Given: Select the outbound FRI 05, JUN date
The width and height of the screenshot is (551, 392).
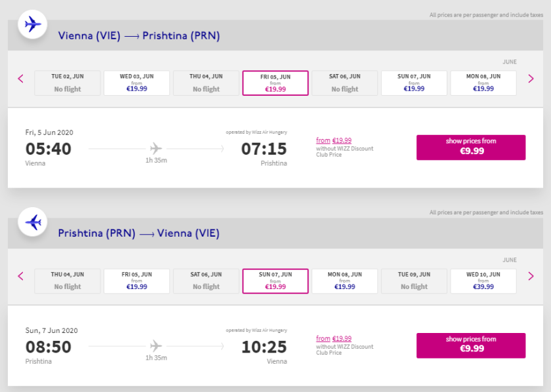Looking at the screenshot, I should pyautogui.click(x=275, y=83).
